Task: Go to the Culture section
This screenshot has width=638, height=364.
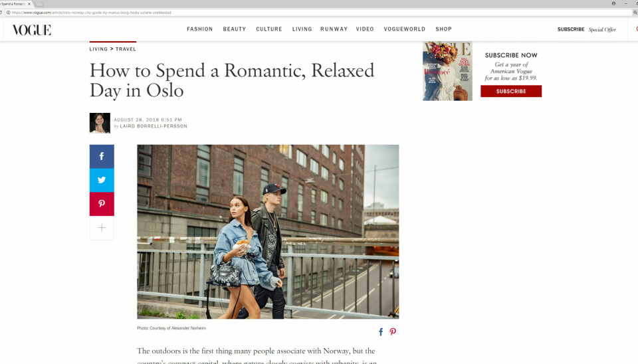Action: [x=269, y=29]
